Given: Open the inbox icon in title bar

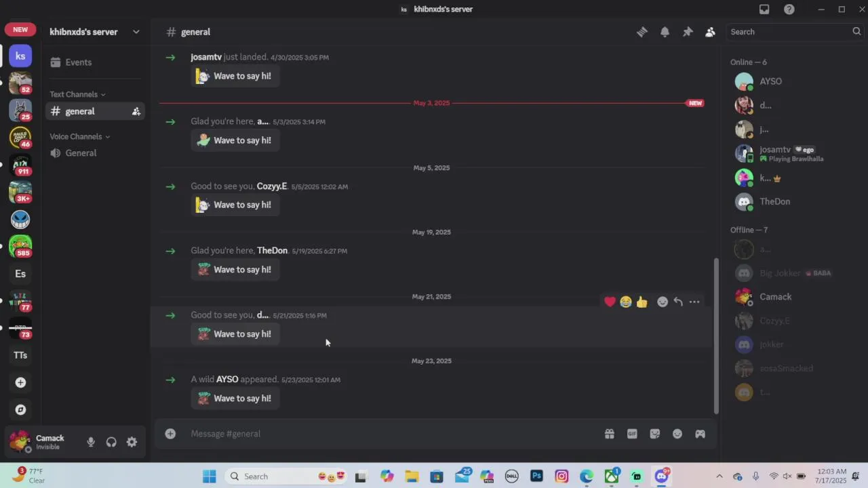Looking at the screenshot, I should tap(764, 9).
